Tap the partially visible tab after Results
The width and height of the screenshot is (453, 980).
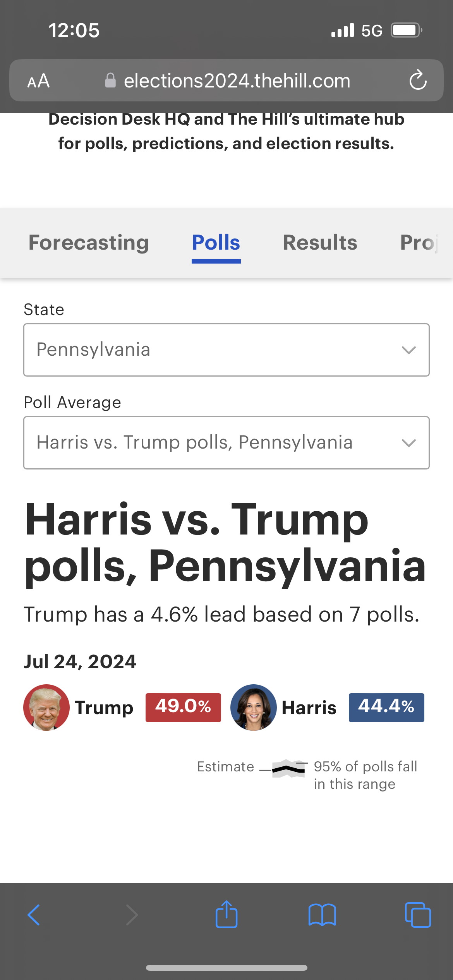click(x=419, y=243)
